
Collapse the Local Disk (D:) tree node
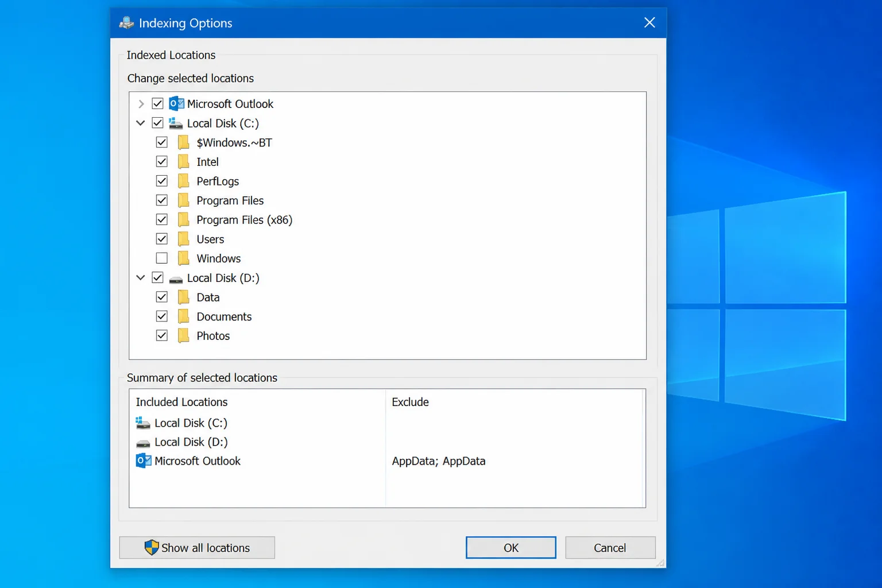141,278
